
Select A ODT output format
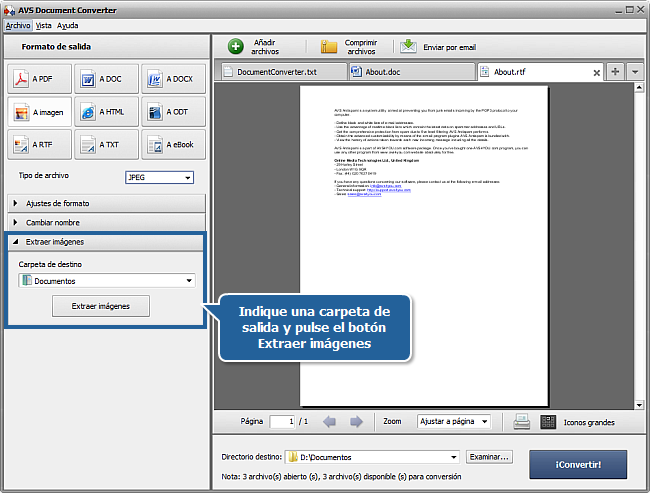click(x=173, y=112)
